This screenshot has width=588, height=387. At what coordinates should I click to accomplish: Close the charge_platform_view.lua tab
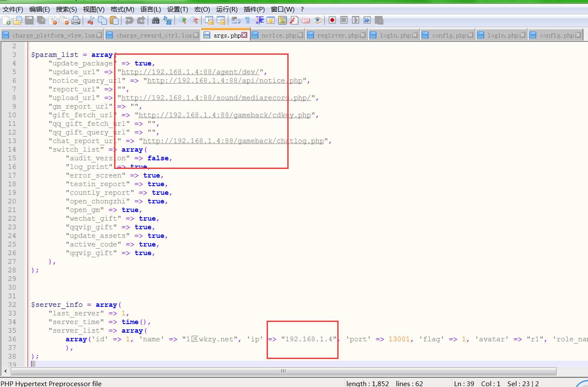(x=99, y=35)
